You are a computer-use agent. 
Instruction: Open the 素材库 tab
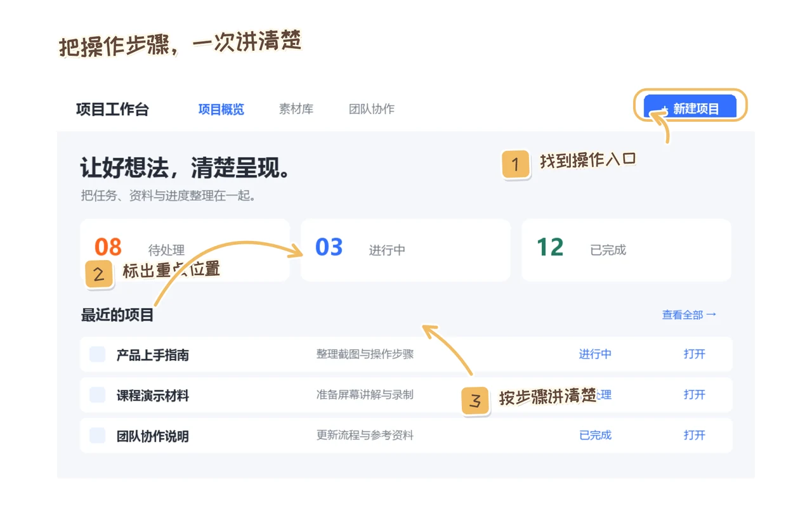[296, 109]
